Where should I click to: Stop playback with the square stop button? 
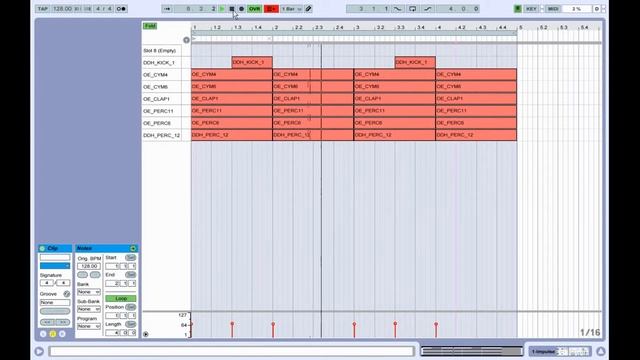click(231, 9)
